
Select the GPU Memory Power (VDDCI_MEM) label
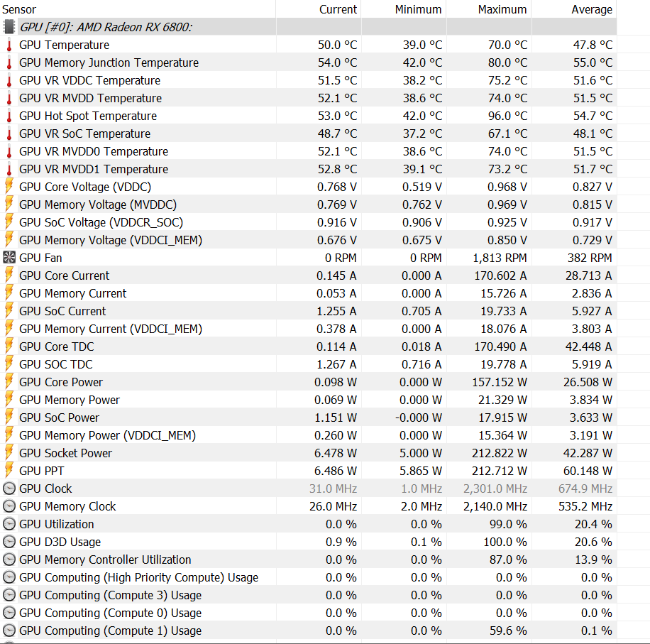click(x=107, y=435)
